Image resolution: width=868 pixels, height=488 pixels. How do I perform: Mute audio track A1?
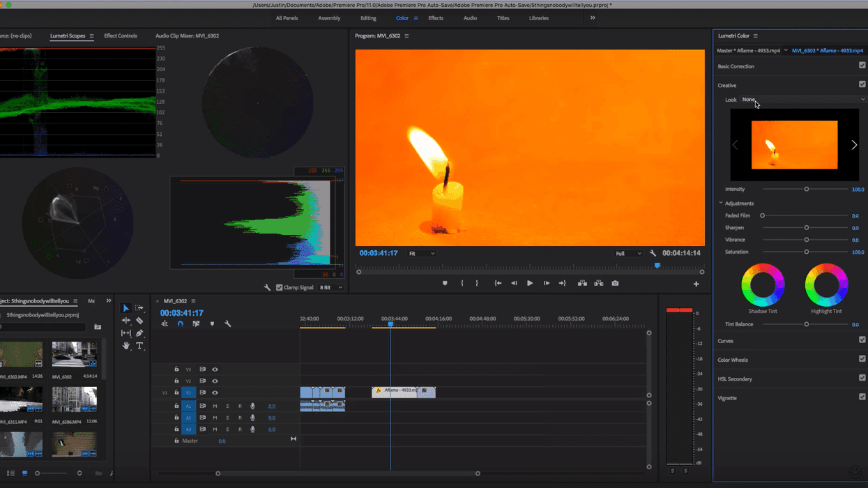tap(215, 406)
